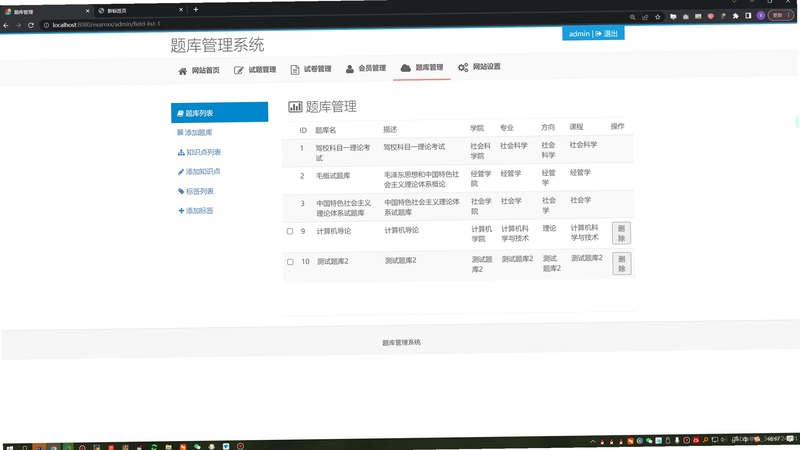Screen dimensions: 800x450
Task: Open 会员管理 in the navigation
Action: pos(366,68)
